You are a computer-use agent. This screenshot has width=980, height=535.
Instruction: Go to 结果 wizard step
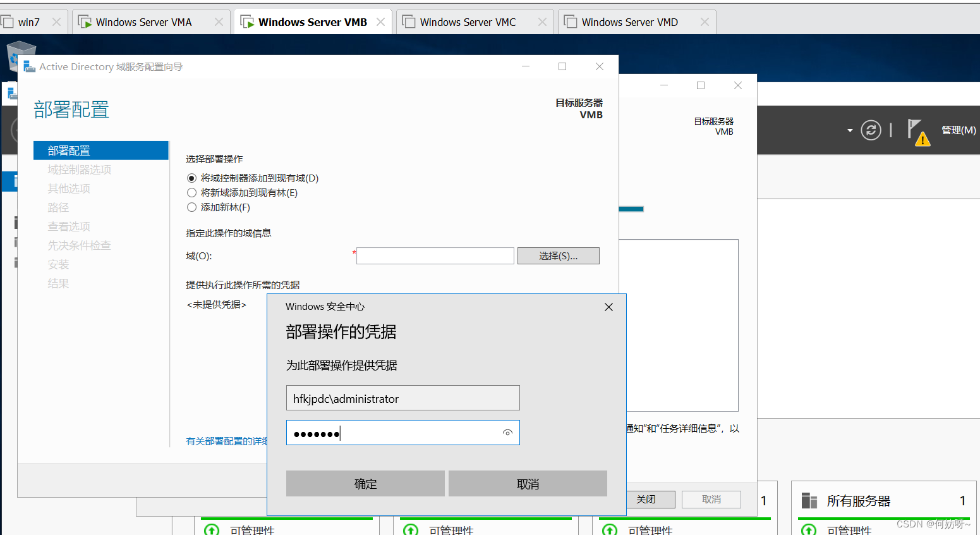58,283
